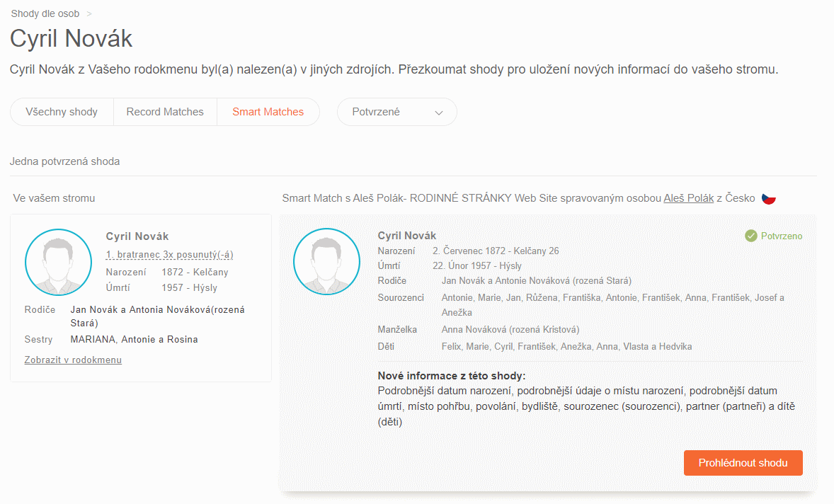The height and width of the screenshot is (504, 834).
Task: Click Cyril Novák's avatar in your tree panel
Action: click(58, 262)
